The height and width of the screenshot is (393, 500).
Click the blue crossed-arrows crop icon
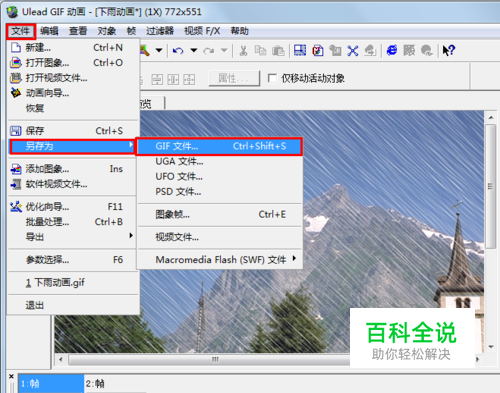point(353,51)
